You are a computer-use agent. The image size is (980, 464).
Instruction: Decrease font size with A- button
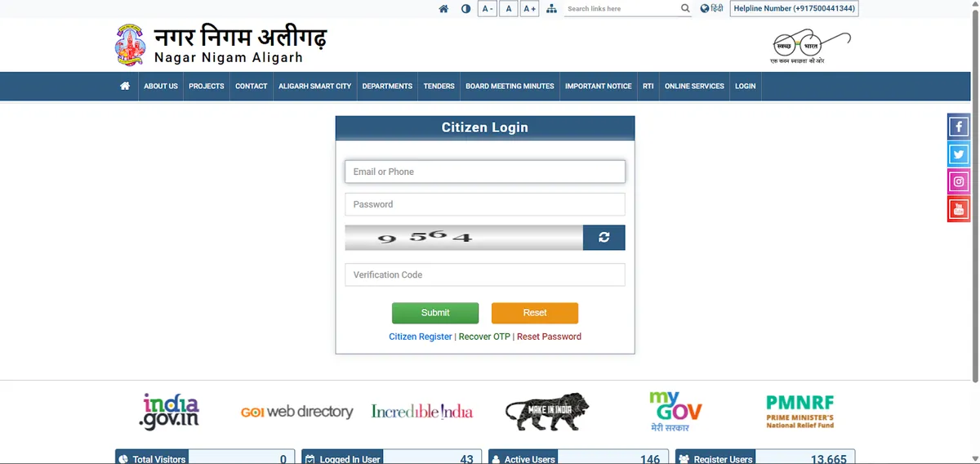point(488,9)
